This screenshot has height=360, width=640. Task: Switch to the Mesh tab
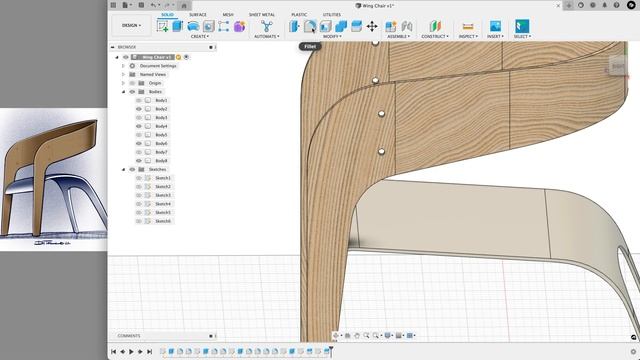228,15
